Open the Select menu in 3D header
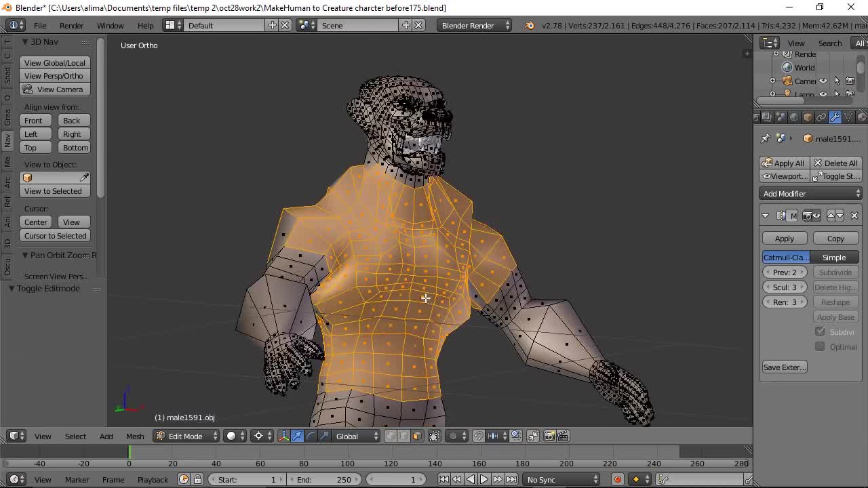 (75, 436)
